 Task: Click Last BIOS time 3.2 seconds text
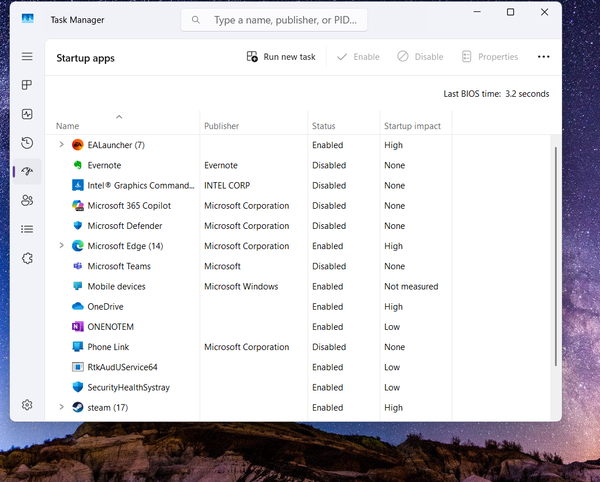(x=496, y=94)
